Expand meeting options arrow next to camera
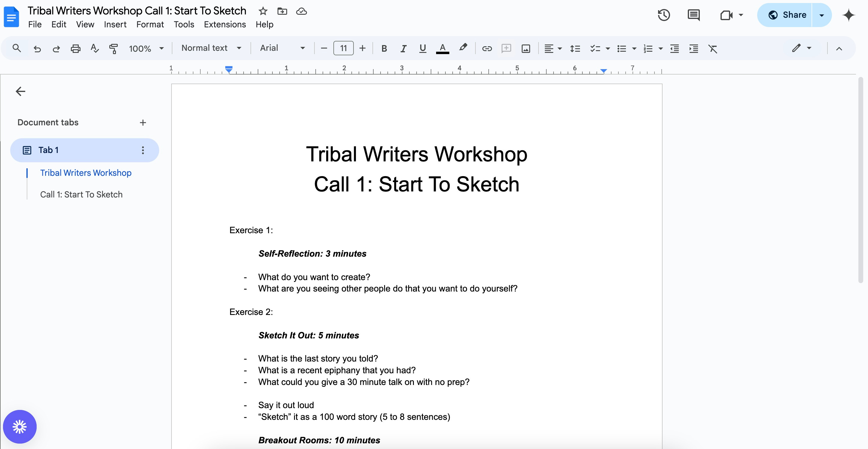 coord(741,15)
